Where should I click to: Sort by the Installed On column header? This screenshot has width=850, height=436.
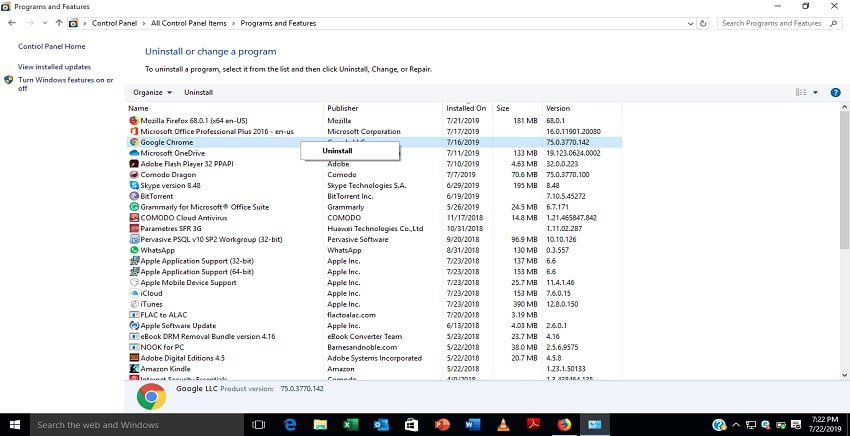[x=467, y=108]
